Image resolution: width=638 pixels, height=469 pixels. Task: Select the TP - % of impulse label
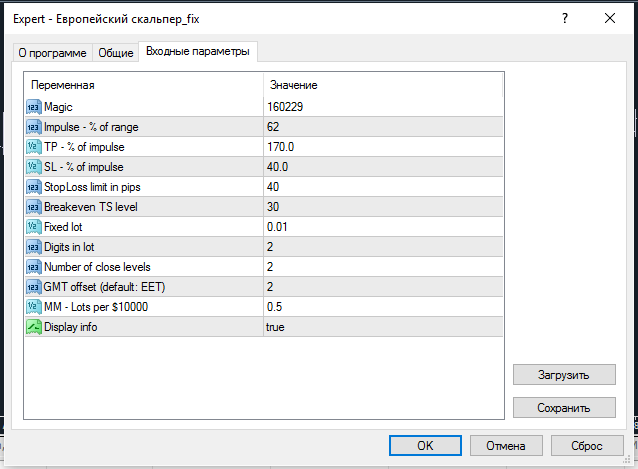pyautogui.click(x=84, y=147)
